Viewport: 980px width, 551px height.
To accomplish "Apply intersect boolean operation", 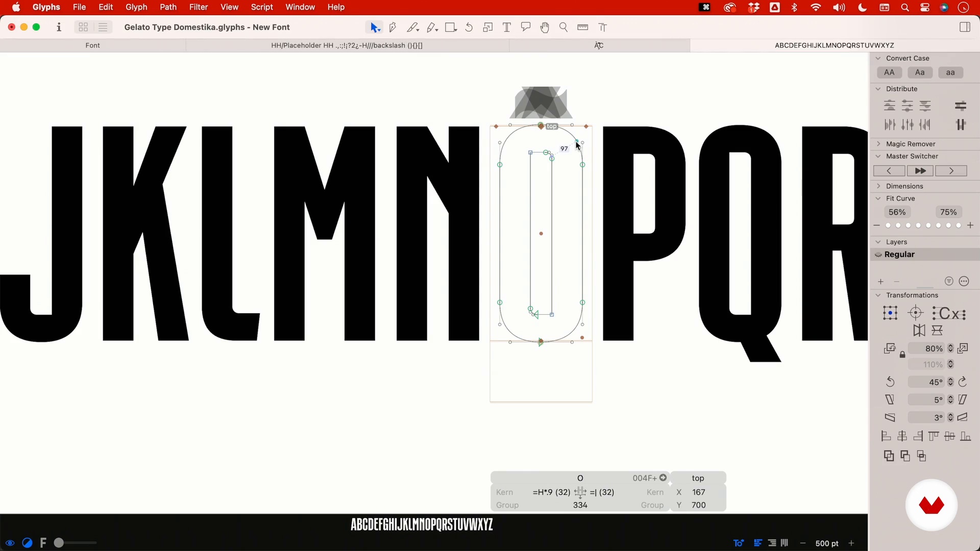I will point(921,456).
